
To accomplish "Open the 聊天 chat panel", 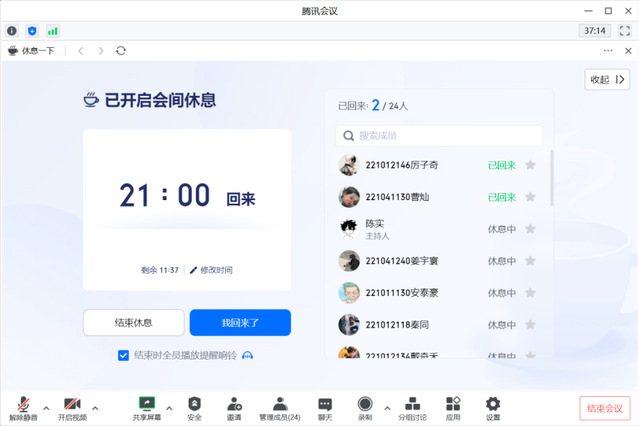I will click(x=325, y=406).
